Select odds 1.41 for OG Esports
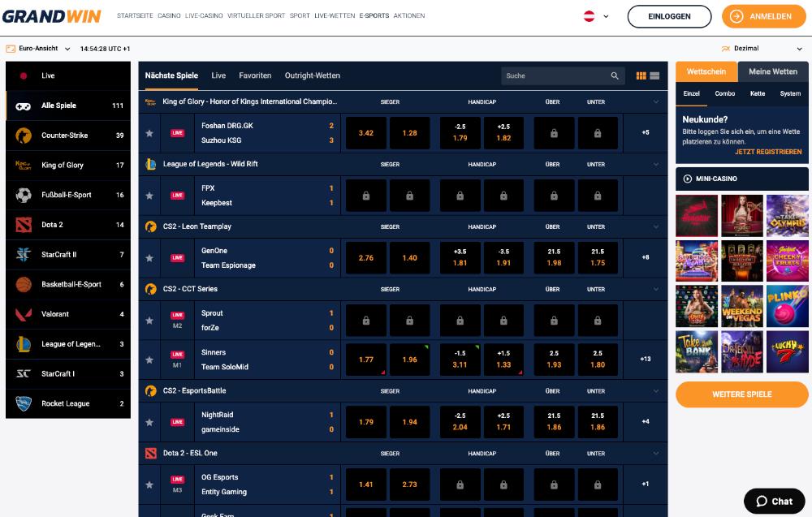The height and width of the screenshot is (517, 812). [x=366, y=485]
